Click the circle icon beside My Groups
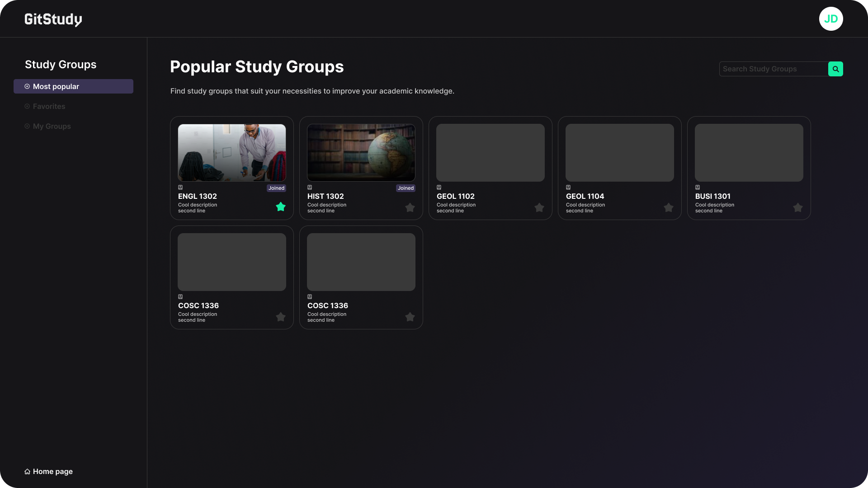868x488 pixels. 27,127
